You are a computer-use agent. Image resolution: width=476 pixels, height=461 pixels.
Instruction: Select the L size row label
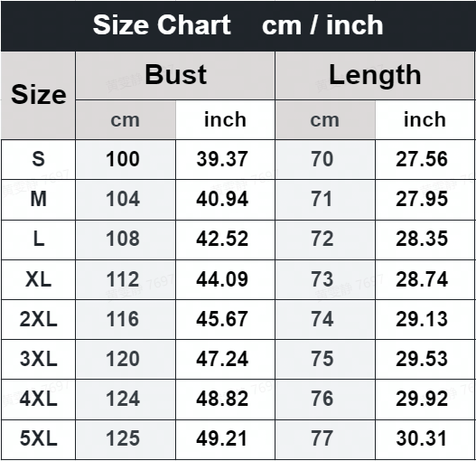(38, 240)
